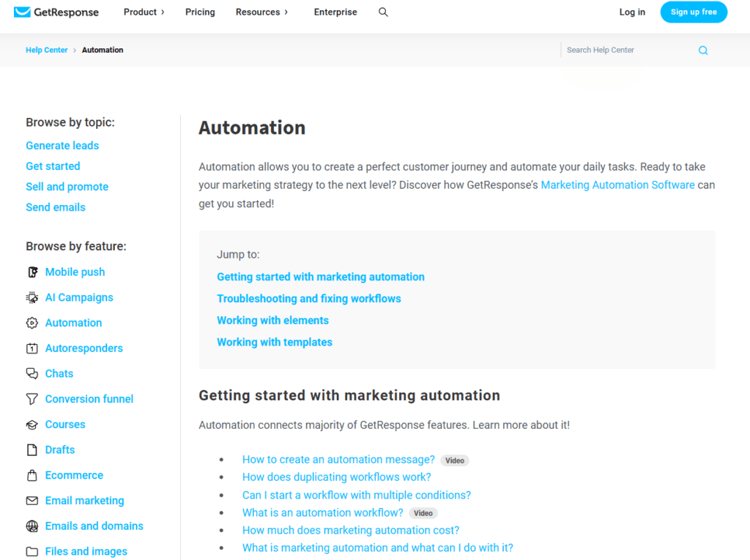
Task: Open What is marketing automation article
Action: [x=377, y=548]
